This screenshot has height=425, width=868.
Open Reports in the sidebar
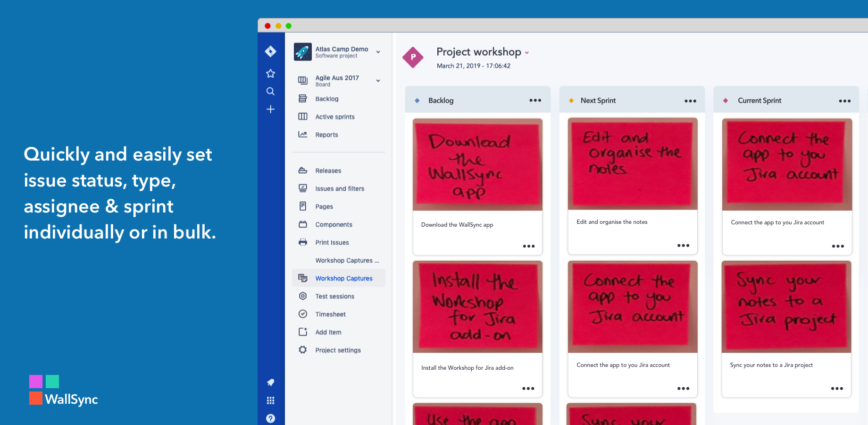click(326, 135)
